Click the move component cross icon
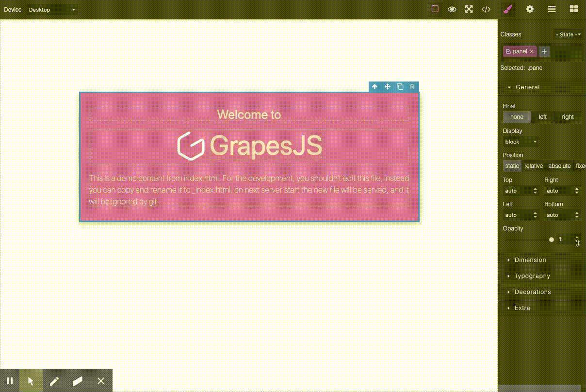 [388, 87]
